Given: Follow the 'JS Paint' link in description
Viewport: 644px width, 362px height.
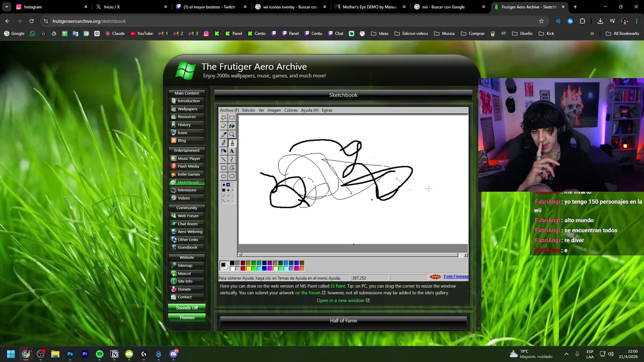Looking at the screenshot, I should pos(338,286).
